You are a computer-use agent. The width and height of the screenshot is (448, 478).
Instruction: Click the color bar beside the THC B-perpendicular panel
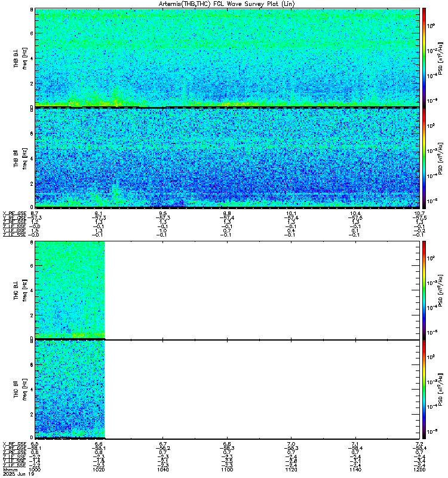424,290
